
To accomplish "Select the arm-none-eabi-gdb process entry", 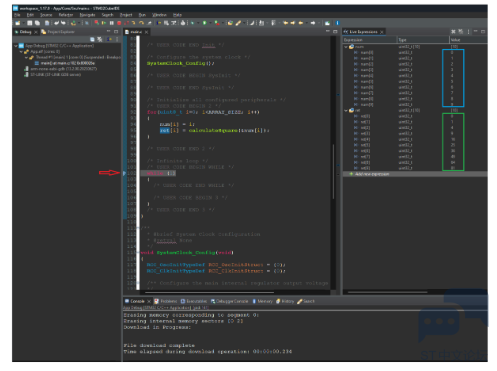I will pyautogui.click(x=61, y=69).
